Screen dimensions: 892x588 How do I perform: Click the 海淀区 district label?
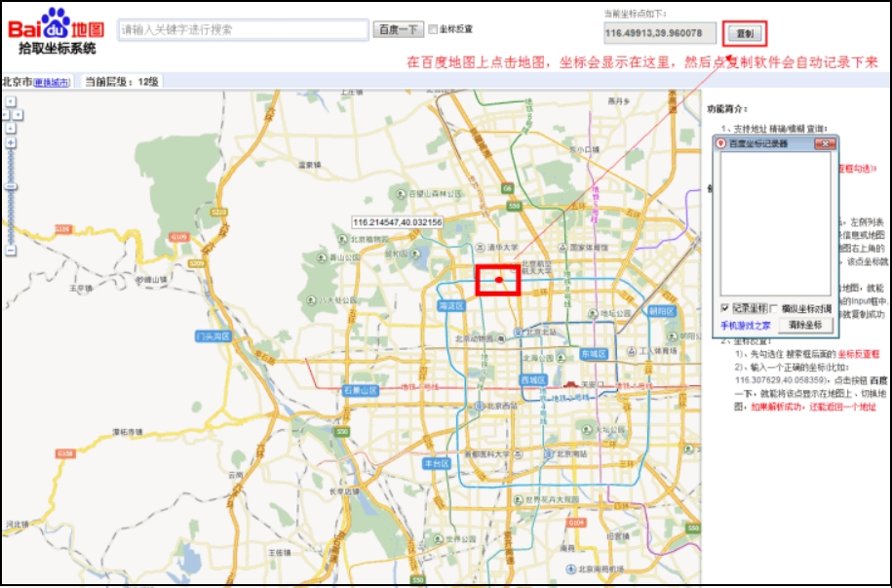click(x=451, y=305)
